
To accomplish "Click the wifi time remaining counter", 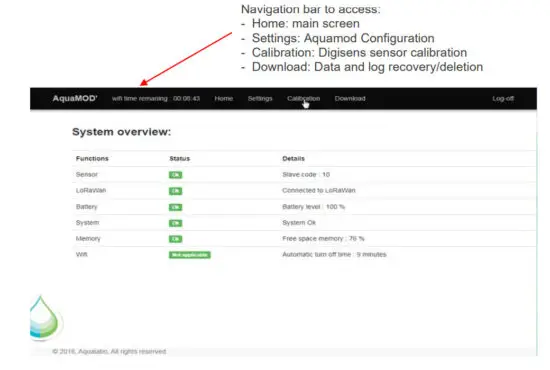I will click(x=156, y=99).
